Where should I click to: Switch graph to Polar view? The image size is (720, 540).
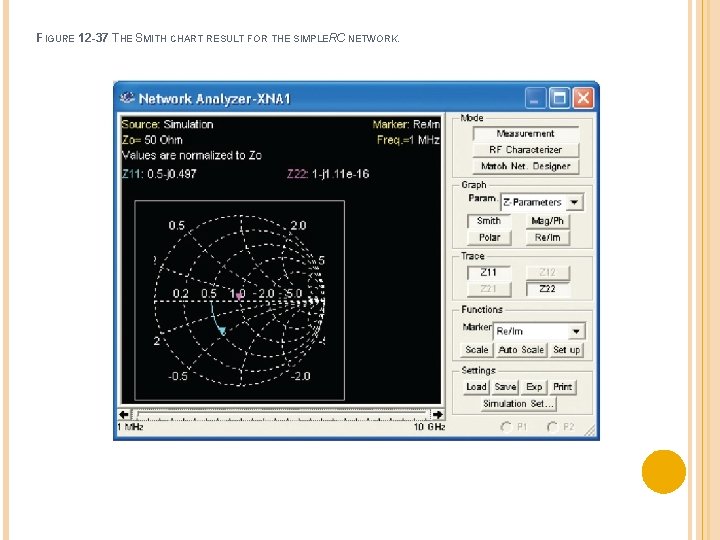click(x=489, y=238)
